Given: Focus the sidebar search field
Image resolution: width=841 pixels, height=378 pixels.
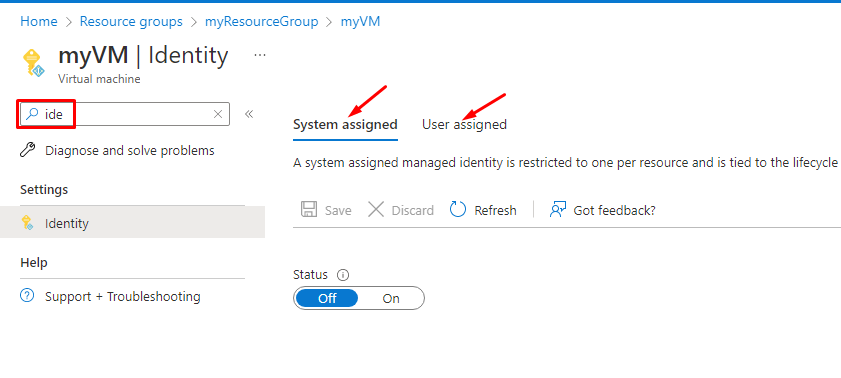Looking at the screenshot, I should (124, 114).
